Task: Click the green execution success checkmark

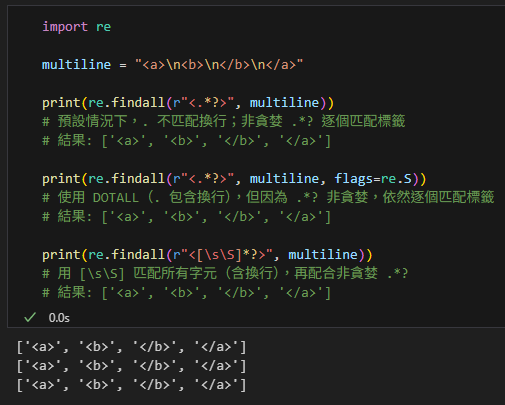Action: (x=30, y=317)
